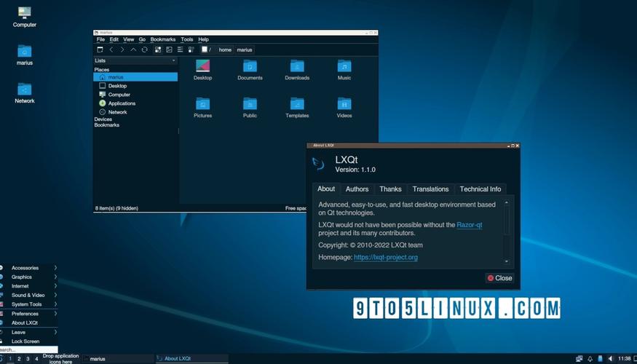The width and height of the screenshot is (637, 364).
Task: Select About LXQt menu entry
Action: pyautogui.click(x=29, y=323)
